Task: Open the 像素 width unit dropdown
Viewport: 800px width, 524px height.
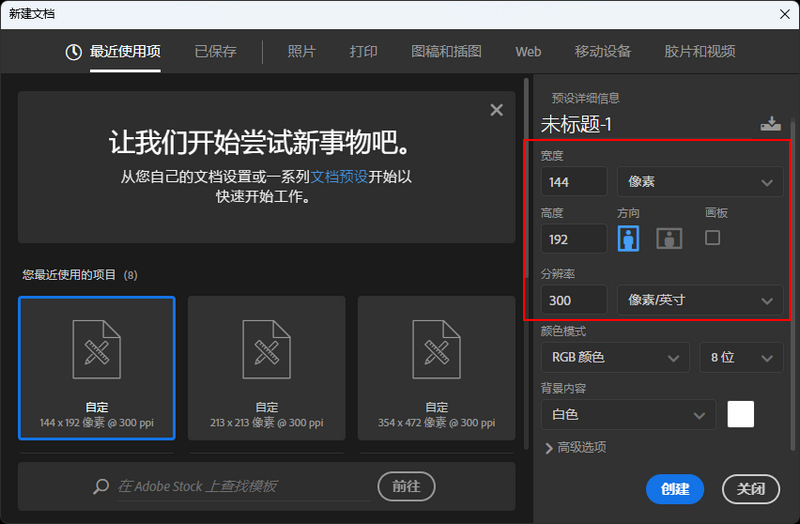Action: [700, 182]
